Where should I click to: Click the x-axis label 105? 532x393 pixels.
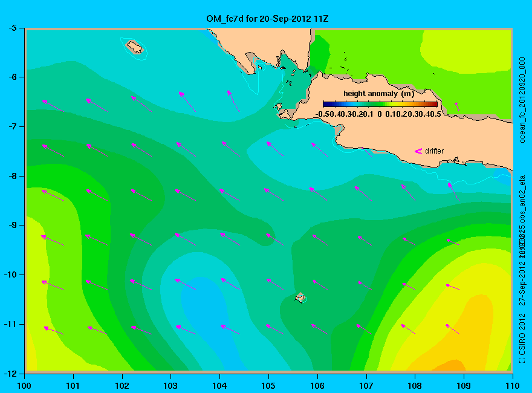(x=268, y=386)
